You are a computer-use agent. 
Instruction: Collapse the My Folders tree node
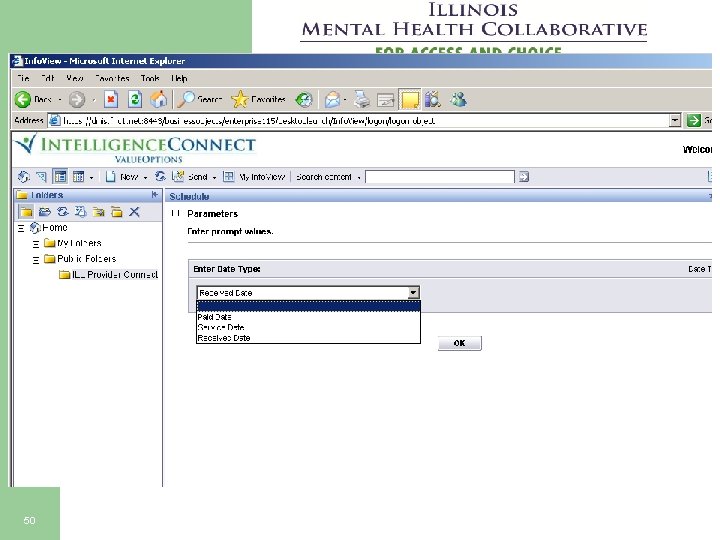[x=36, y=244]
